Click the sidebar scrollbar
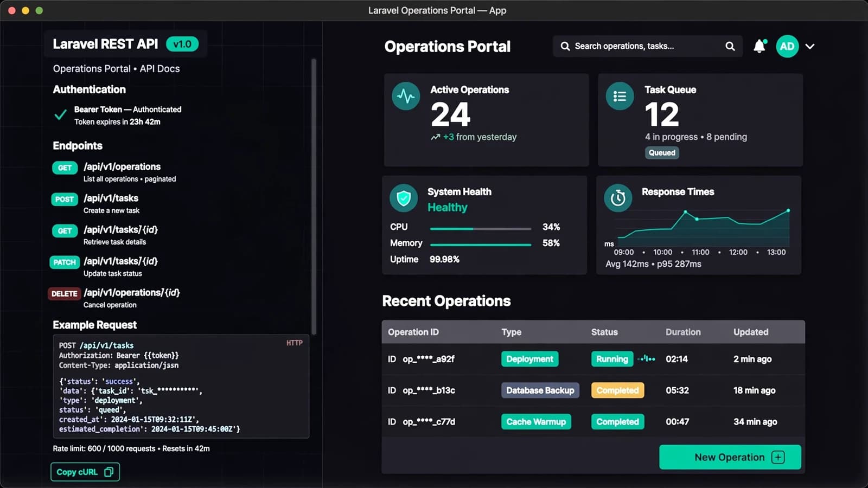 (x=314, y=196)
